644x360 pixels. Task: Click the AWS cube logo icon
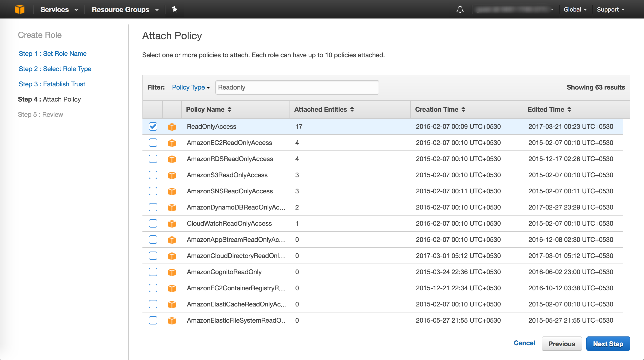click(20, 9)
